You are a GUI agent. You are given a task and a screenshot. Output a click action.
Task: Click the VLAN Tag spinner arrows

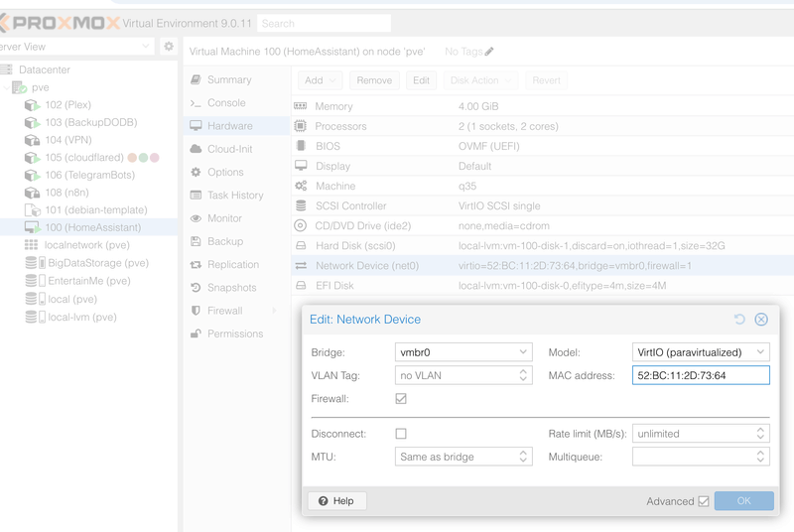pos(523,375)
